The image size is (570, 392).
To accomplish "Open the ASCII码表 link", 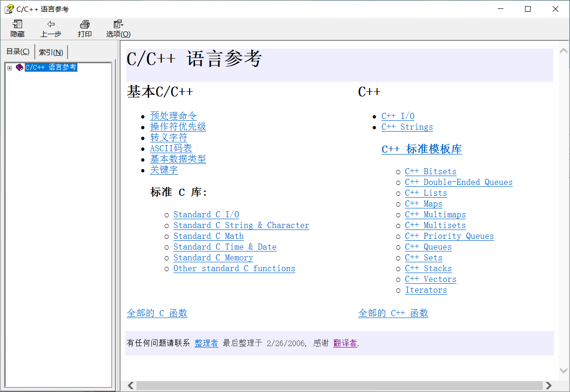I will click(x=171, y=148).
